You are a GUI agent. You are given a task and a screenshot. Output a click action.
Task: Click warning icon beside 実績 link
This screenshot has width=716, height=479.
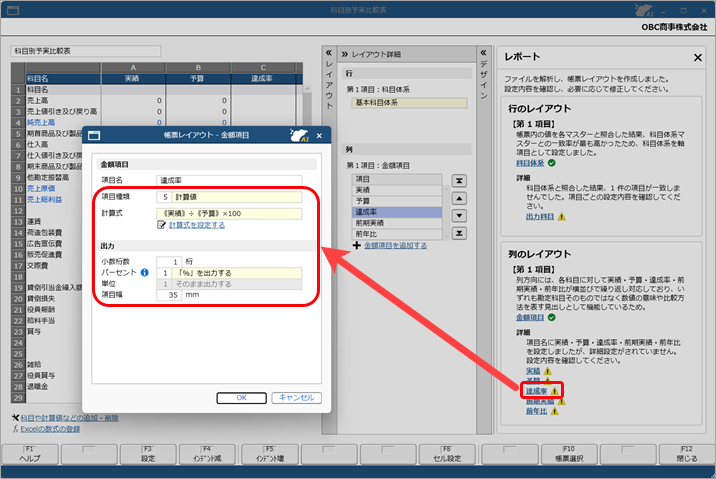(547, 371)
